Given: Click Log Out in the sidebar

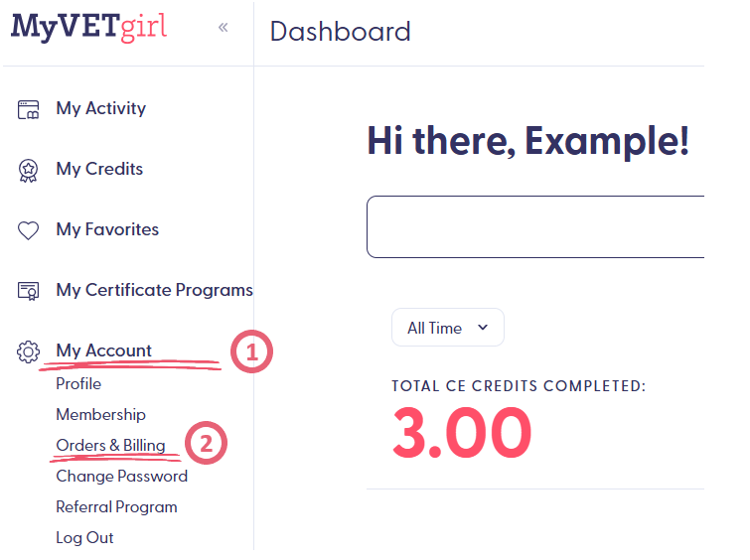Looking at the screenshot, I should click(x=84, y=538).
